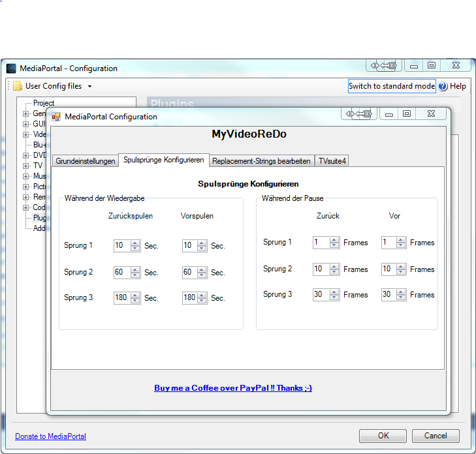Increase Sprung 3 Vor frames value

401,292
